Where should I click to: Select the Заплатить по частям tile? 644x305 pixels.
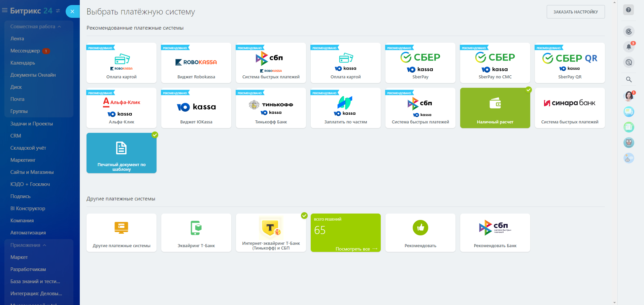point(346,108)
